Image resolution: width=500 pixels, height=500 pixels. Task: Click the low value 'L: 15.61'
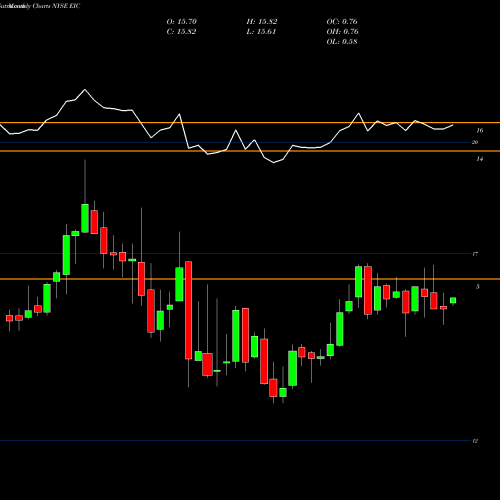261,32
